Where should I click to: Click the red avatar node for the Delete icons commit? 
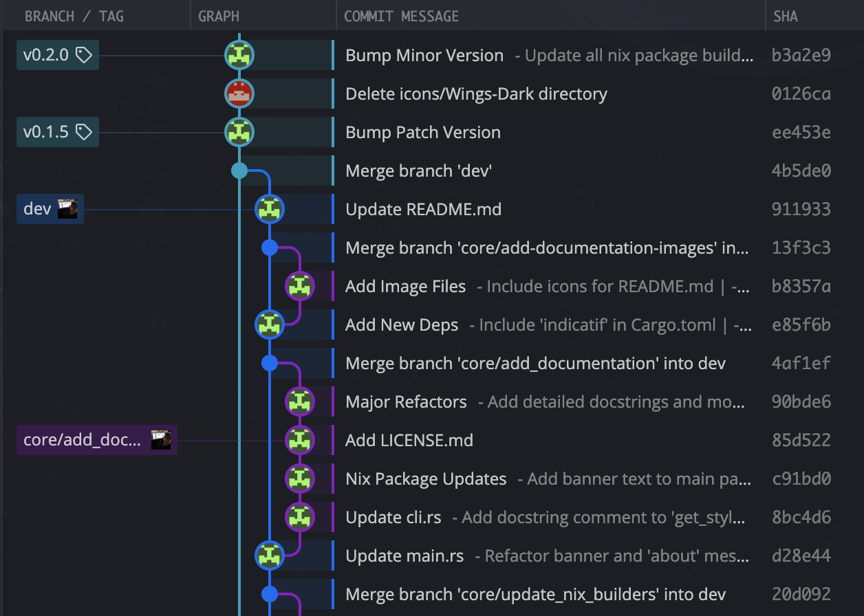click(x=239, y=93)
